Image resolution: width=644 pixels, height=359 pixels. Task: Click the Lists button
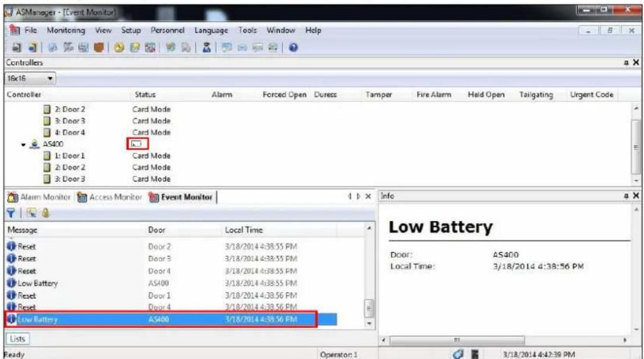click(x=17, y=339)
